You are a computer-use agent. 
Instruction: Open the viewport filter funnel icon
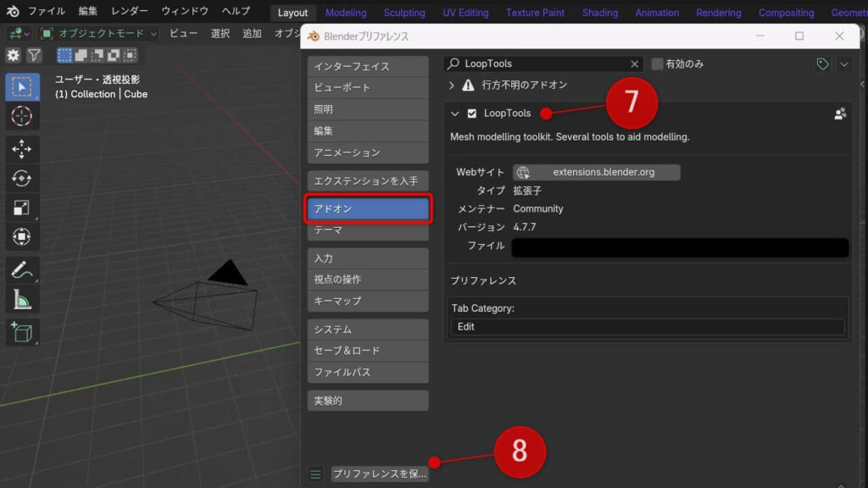(x=34, y=54)
